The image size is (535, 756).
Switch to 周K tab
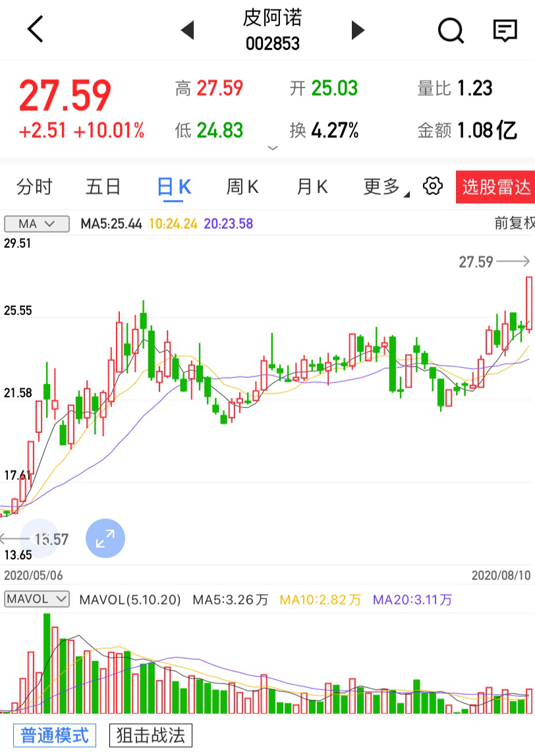click(x=242, y=187)
